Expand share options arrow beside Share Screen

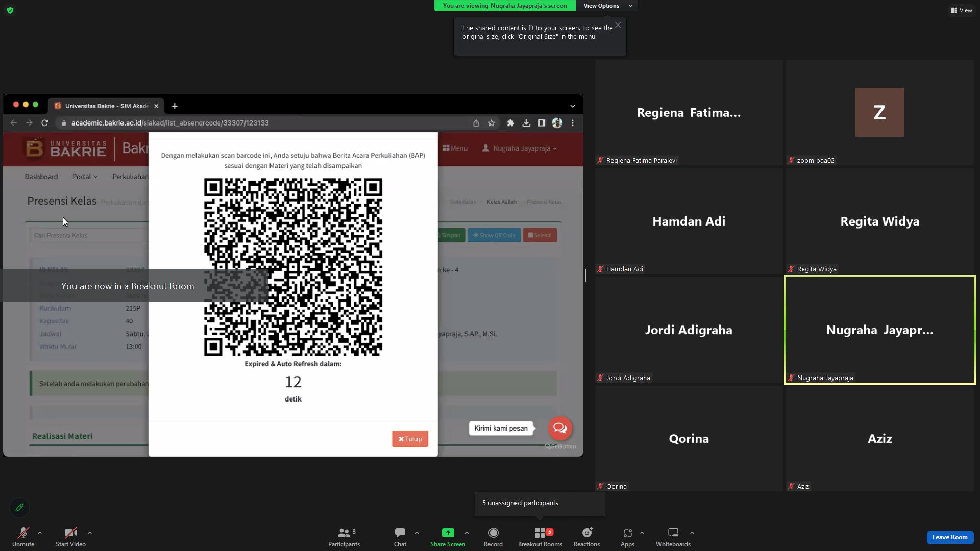click(467, 533)
